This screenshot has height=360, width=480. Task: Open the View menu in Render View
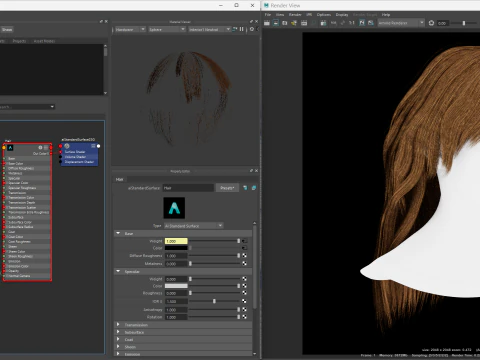coord(280,15)
